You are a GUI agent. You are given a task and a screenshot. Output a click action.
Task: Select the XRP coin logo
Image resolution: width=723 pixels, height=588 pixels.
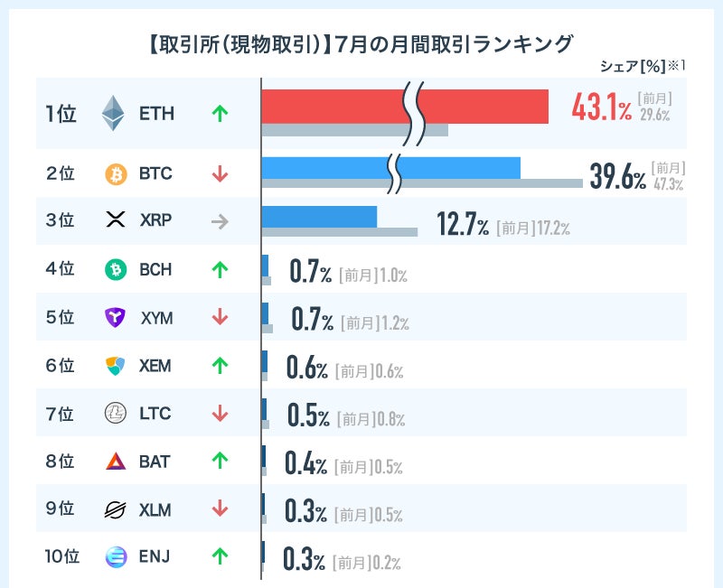(116, 219)
